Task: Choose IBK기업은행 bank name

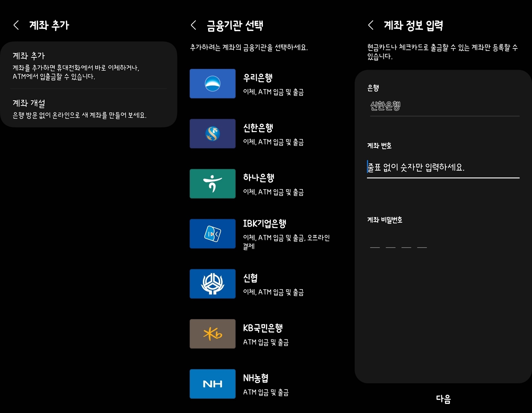Action: tap(264, 223)
